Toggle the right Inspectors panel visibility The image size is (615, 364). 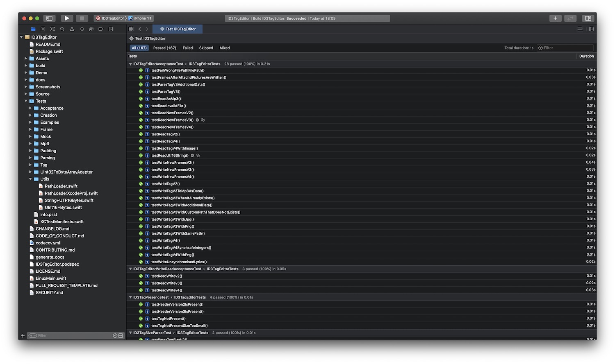click(588, 18)
